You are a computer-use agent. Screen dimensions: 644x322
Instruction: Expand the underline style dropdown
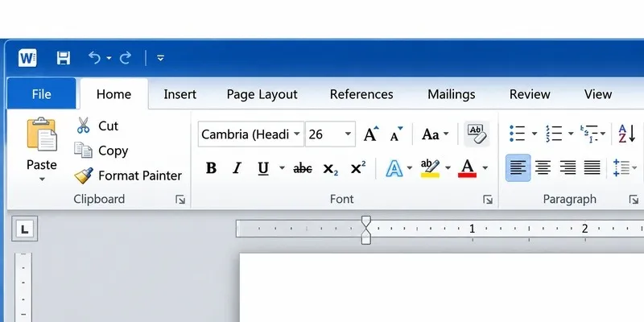[x=282, y=168]
